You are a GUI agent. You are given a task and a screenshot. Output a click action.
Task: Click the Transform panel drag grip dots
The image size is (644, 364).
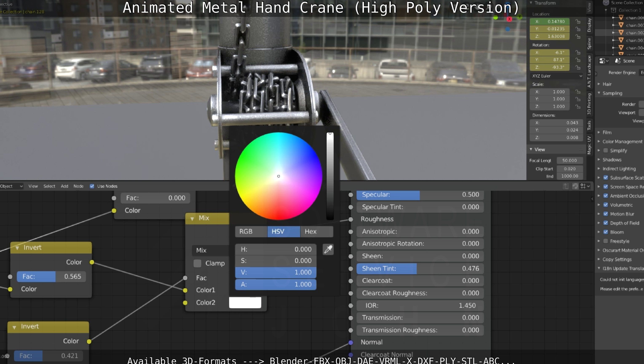[581, 3]
